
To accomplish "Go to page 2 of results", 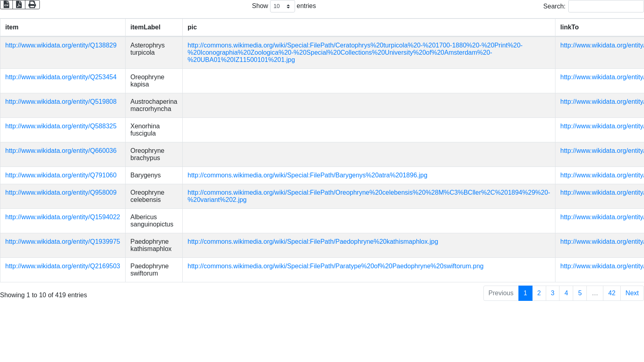I will click(x=539, y=293).
